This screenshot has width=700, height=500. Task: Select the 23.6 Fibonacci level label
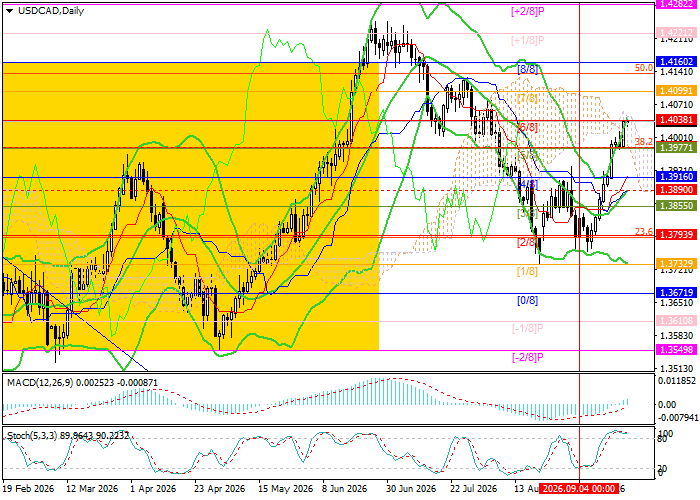644,231
